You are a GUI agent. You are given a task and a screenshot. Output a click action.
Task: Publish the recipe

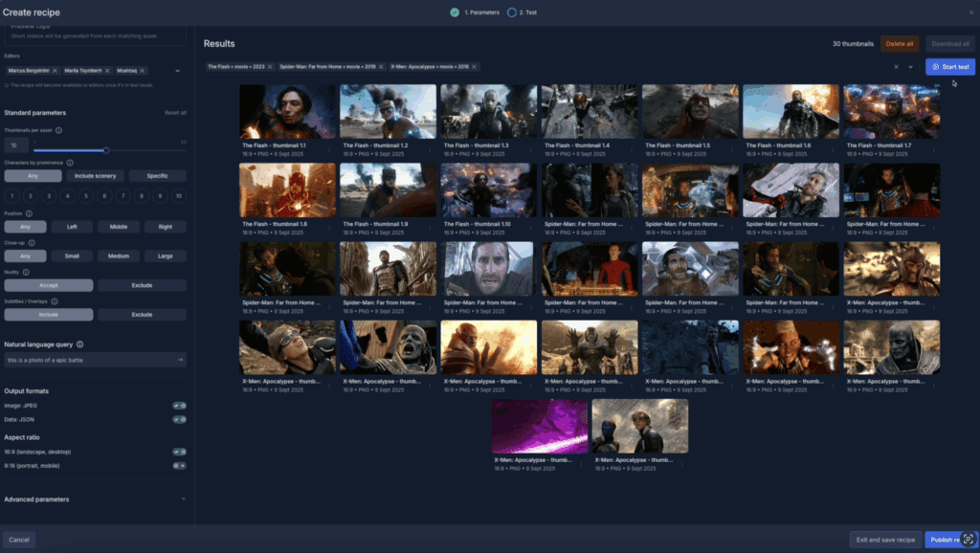click(x=950, y=540)
